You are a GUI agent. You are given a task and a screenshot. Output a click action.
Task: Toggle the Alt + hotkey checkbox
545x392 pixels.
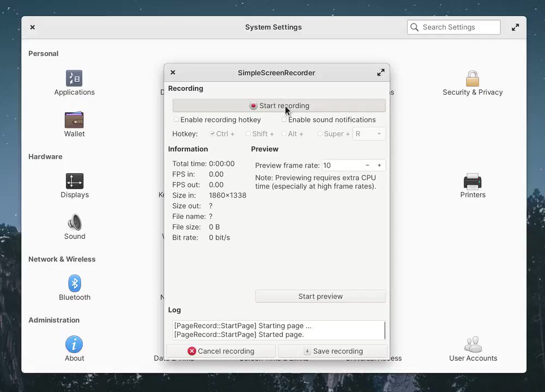(284, 134)
